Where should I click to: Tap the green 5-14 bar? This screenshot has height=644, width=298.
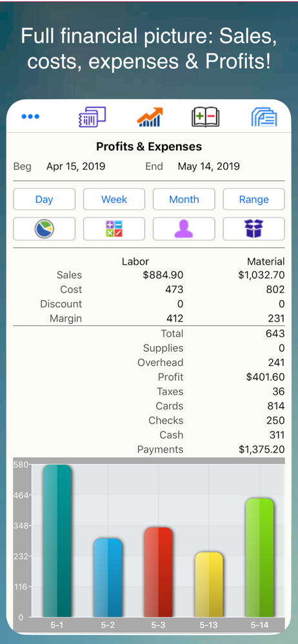[x=259, y=557]
